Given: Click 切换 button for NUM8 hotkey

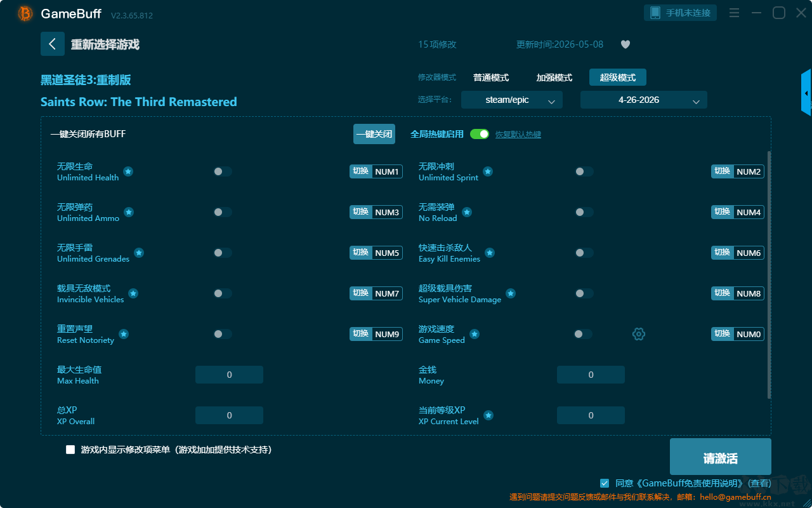Looking at the screenshot, I should click(x=722, y=293).
